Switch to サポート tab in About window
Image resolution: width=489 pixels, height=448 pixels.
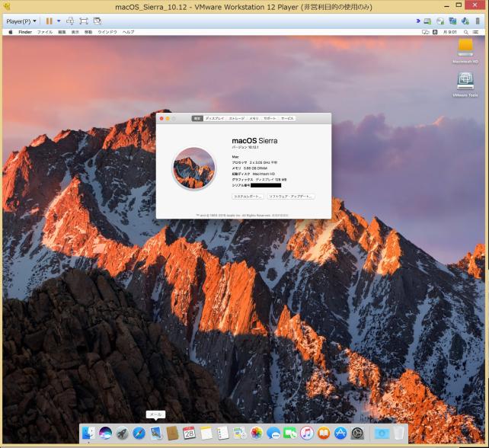pyautogui.click(x=270, y=119)
